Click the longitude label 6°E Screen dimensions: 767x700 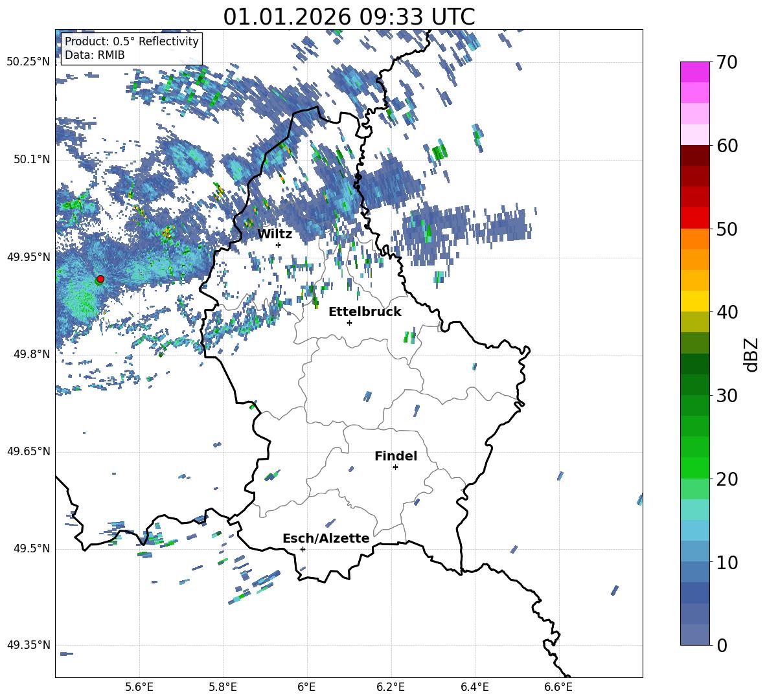pos(306,687)
